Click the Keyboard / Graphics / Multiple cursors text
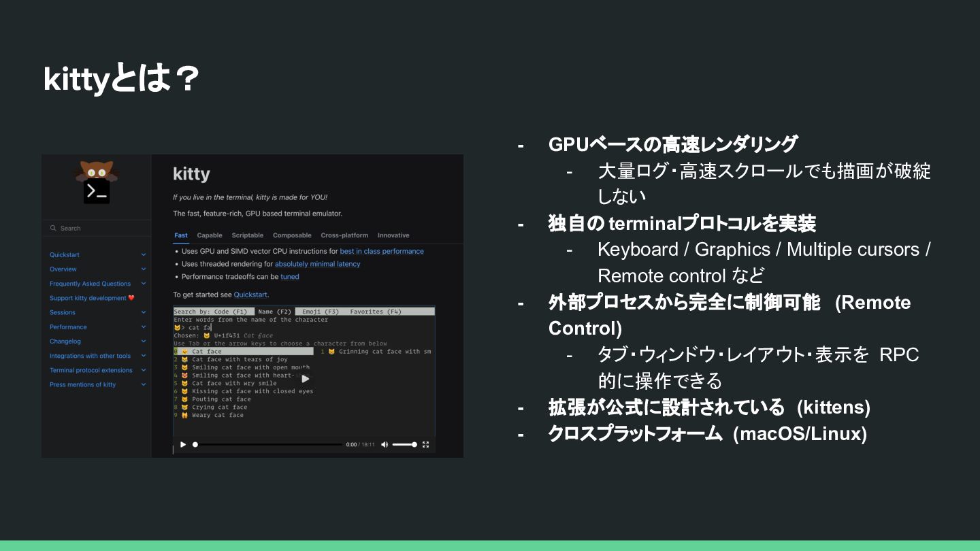Image resolution: width=980 pixels, height=551 pixels. (x=764, y=250)
